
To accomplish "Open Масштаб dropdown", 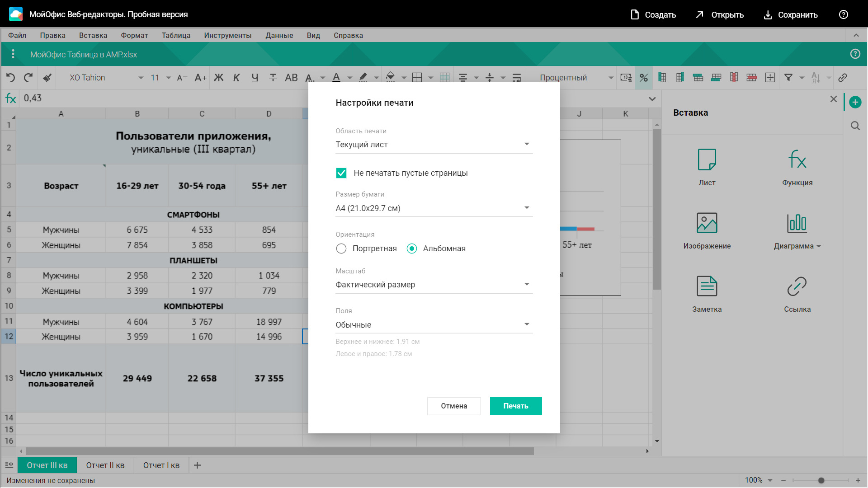I will pos(434,285).
